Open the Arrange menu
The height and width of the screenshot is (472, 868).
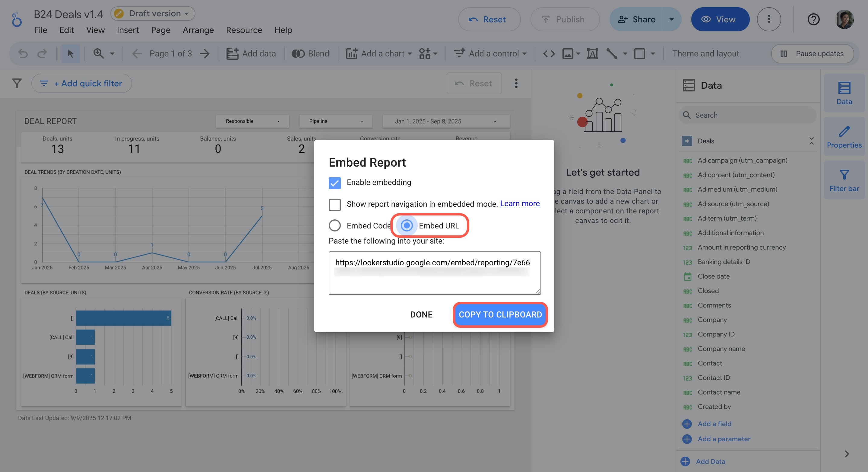pyautogui.click(x=198, y=30)
